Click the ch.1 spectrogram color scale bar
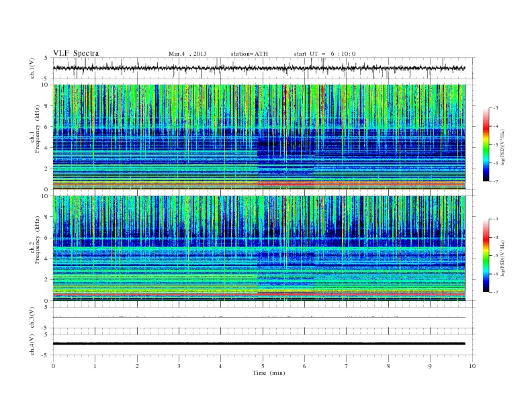Viewport: 532px width, 411px height. (x=486, y=145)
